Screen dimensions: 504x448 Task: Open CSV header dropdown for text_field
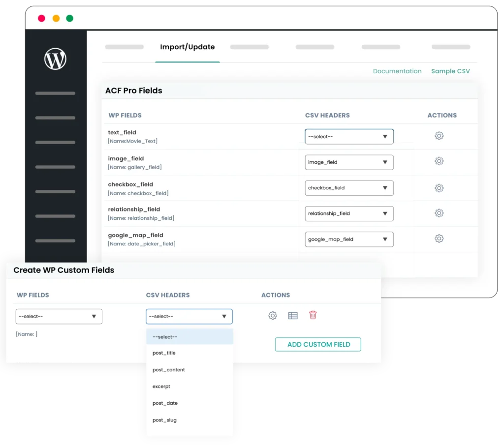point(349,136)
